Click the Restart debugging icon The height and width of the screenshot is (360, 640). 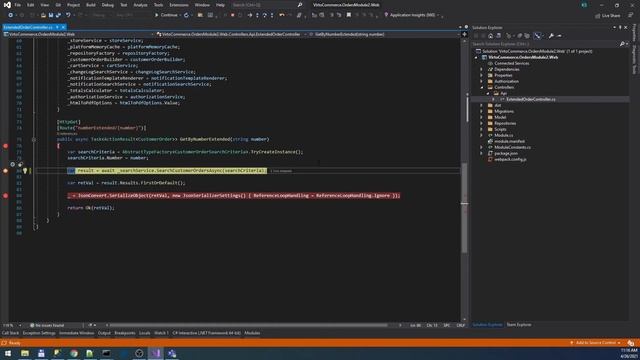[187, 15]
